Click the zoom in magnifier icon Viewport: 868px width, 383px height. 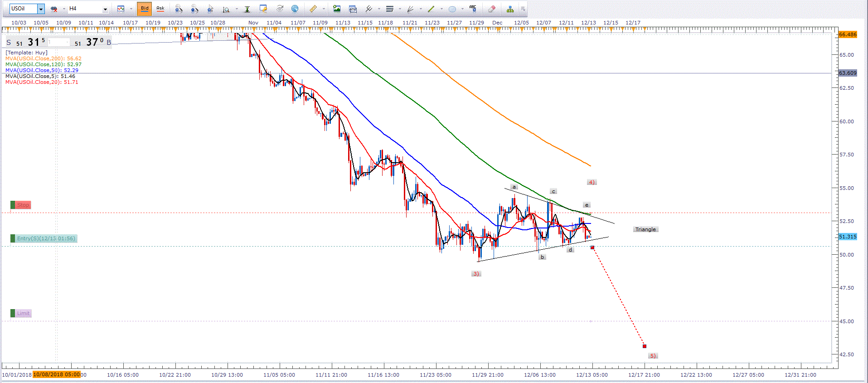tap(179, 9)
